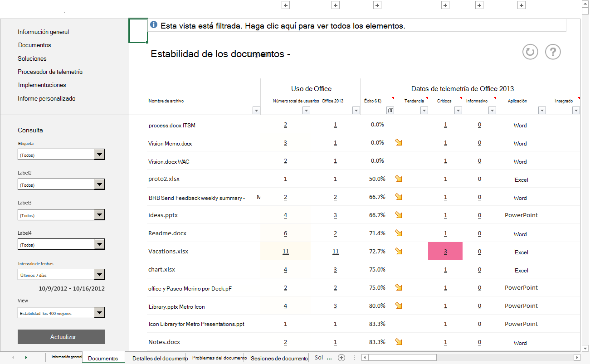Click the filtered view message to show all items
The height and width of the screenshot is (364, 590).
283,26
